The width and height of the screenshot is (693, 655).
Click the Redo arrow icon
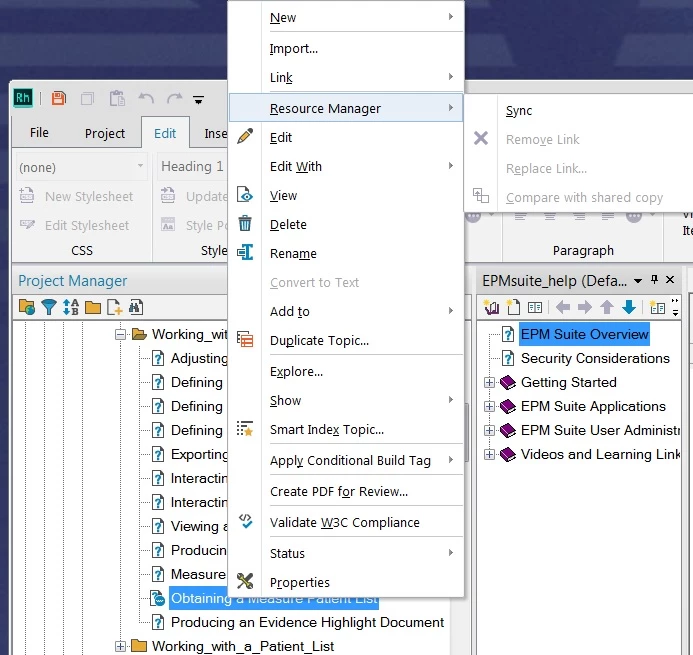click(175, 98)
